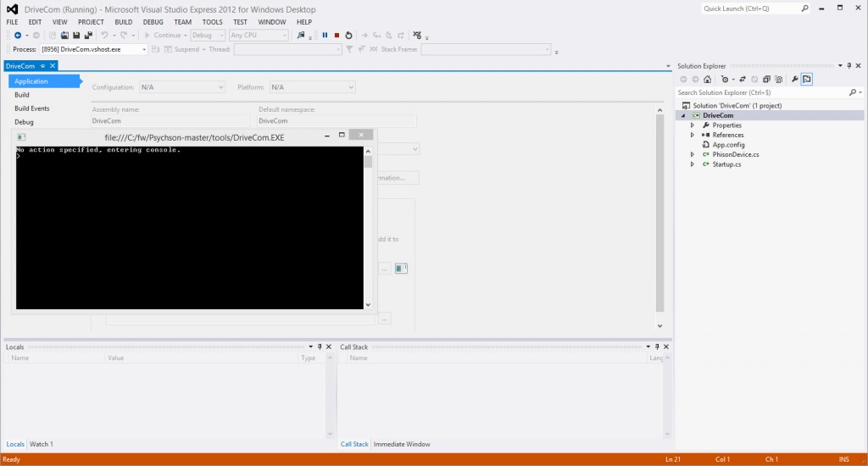The height and width of the screenshot is (466, 868).
Task: Click the Quick Launch search magnifier
Action: coord(805,8)
